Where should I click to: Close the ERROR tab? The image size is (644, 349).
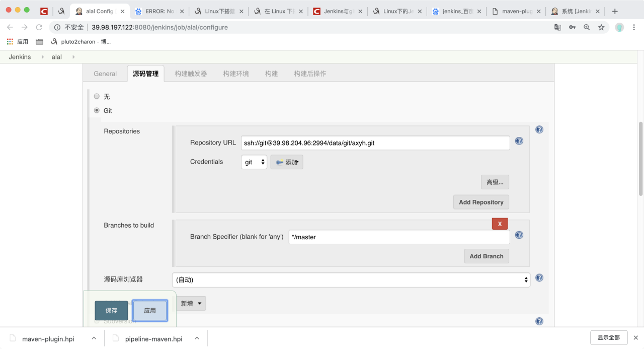pyautogui.click(x=182, y=11)
